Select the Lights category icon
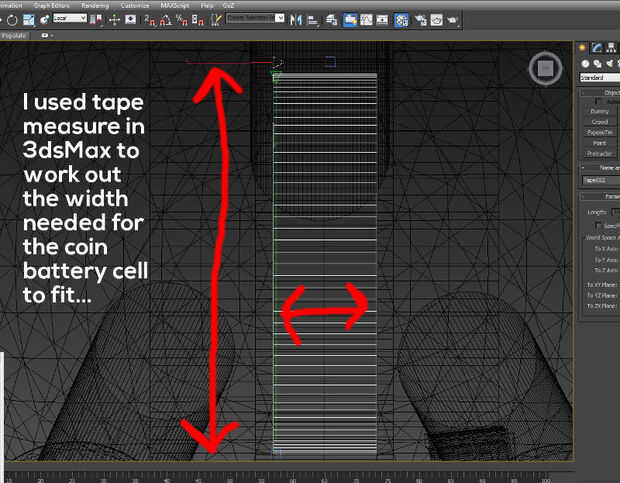 coord(609,64)
